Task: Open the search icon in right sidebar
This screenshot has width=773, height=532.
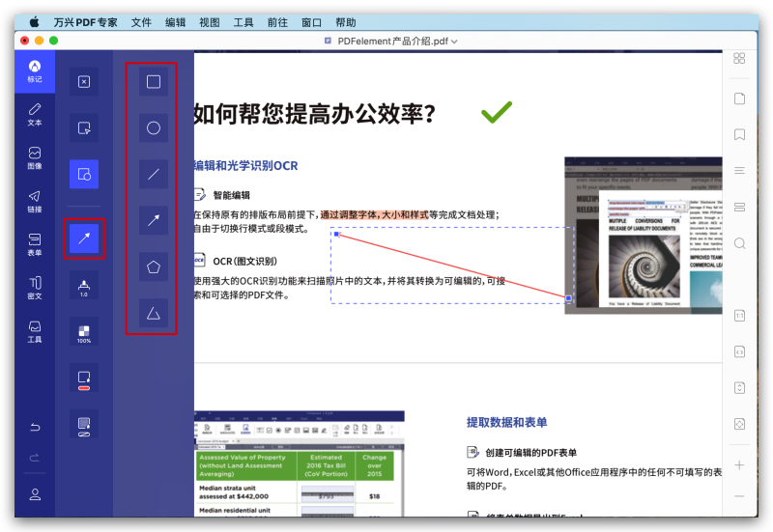Action: (739, 243)
